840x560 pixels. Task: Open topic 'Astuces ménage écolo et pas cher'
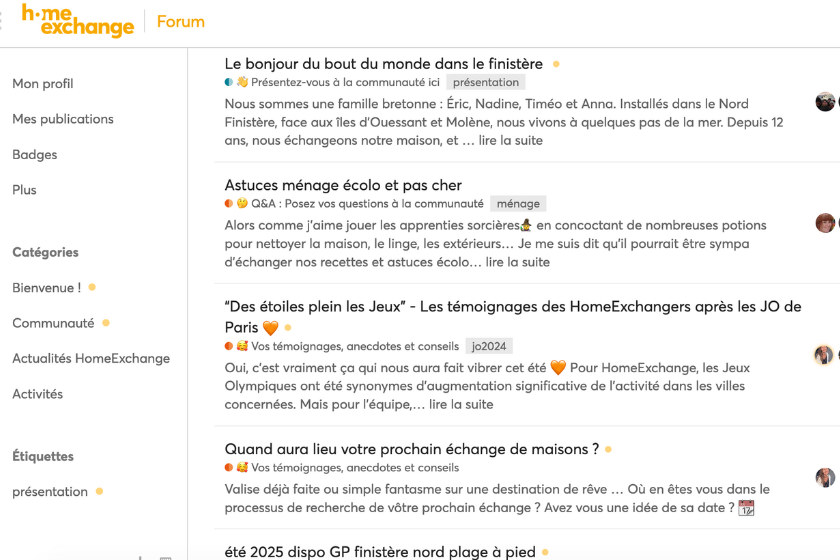coord(343,185)
